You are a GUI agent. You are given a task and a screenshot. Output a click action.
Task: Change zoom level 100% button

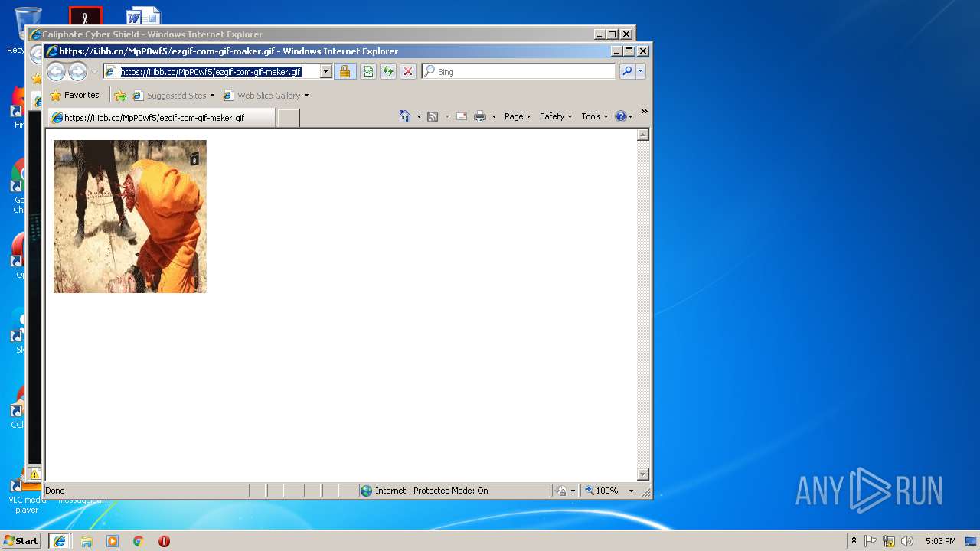[x=603, y=491]
